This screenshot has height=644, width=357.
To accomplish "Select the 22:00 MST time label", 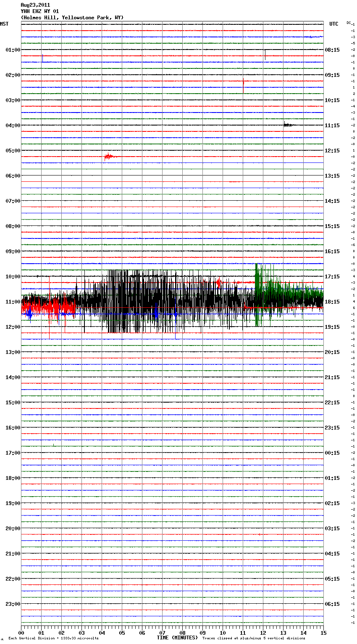I will pyautogui.click(x=13, y=579).
